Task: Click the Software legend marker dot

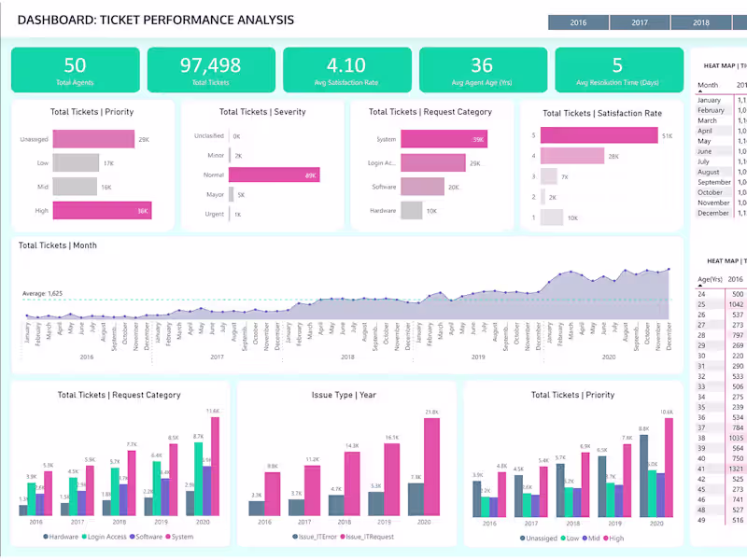Action: pyautogui.click(x=131, y=537)
